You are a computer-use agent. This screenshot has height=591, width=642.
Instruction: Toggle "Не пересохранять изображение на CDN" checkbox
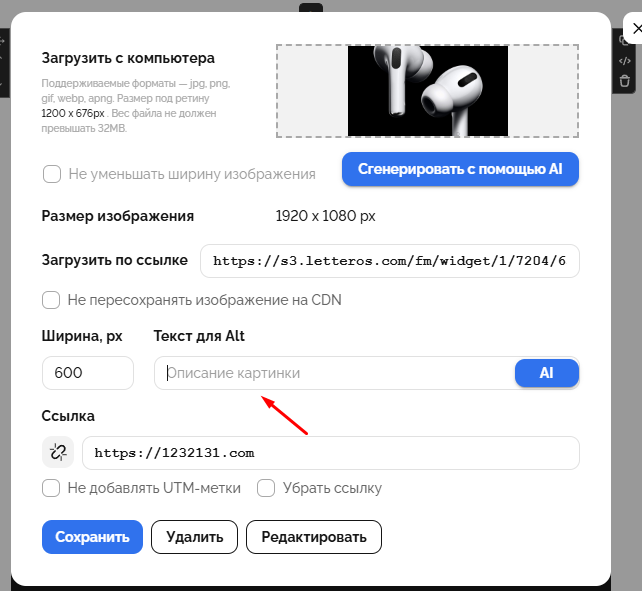51,300
